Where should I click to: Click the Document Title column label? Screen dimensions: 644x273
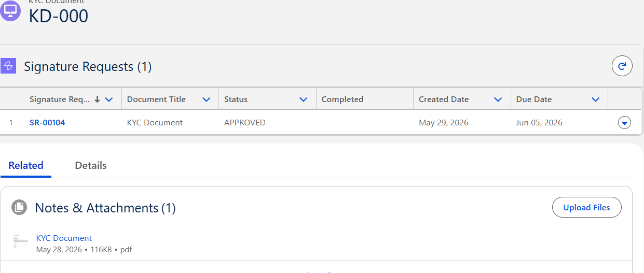click(156, 99)
